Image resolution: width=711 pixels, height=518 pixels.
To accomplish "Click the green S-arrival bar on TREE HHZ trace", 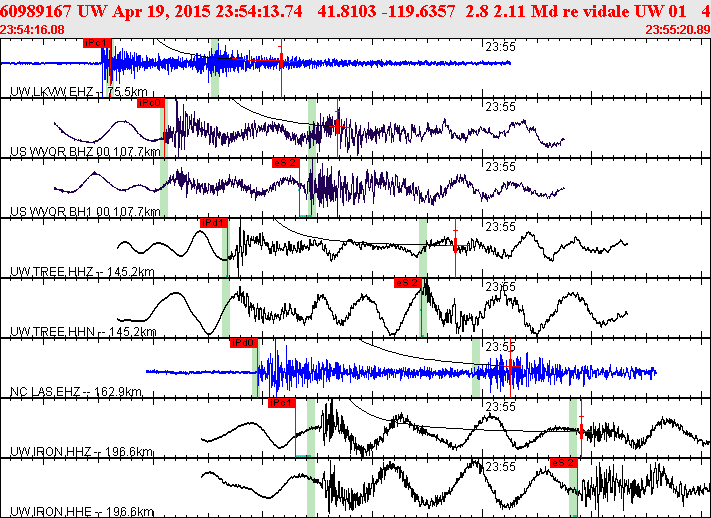I will 423,248.
